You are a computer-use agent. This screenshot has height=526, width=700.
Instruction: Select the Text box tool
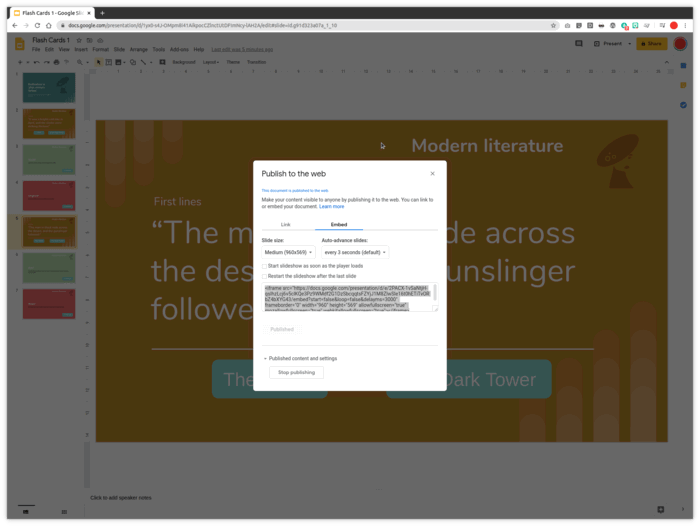pyautogui.click(x=108, y=63)
